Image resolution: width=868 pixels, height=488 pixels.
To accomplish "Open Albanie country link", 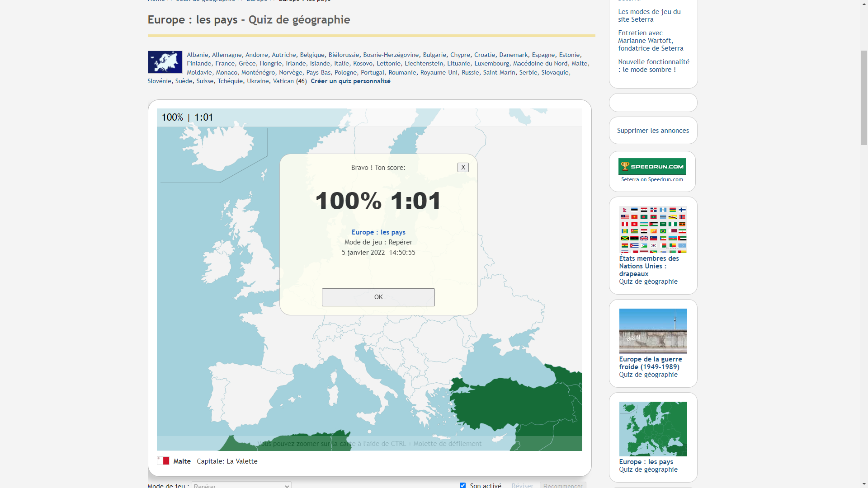I will pos(198,55).
